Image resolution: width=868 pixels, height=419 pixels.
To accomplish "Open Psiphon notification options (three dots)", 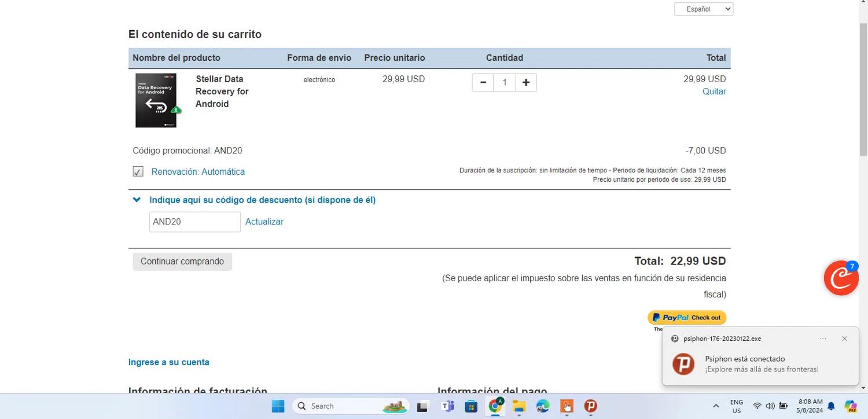I will [823, 339].
